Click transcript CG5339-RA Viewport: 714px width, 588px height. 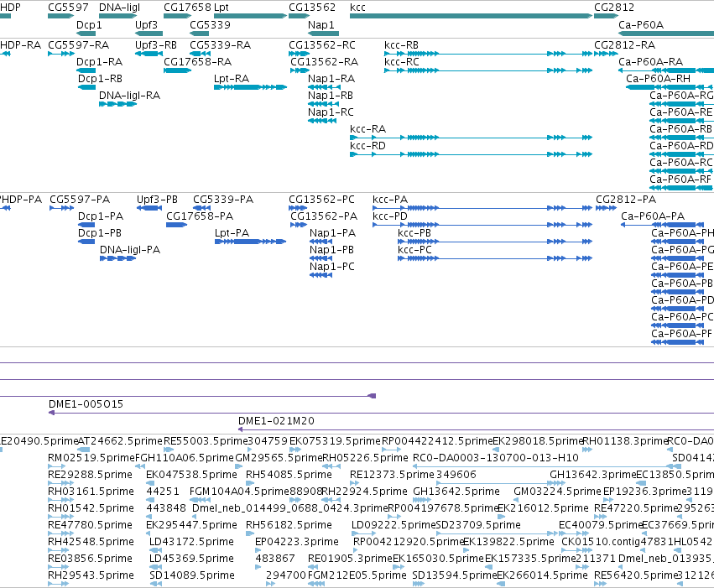220,45
